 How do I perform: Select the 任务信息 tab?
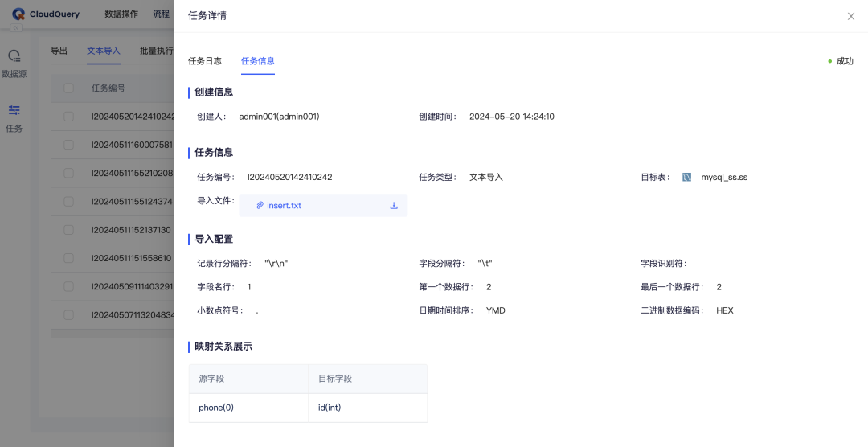click(x=258, y=61)
